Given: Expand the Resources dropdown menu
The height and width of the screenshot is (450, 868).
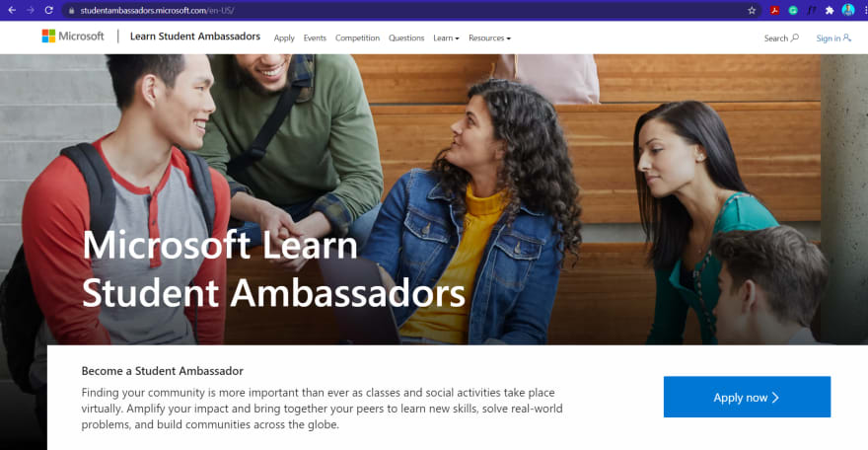Looking at the screenshot, I should tap(489, 38).
